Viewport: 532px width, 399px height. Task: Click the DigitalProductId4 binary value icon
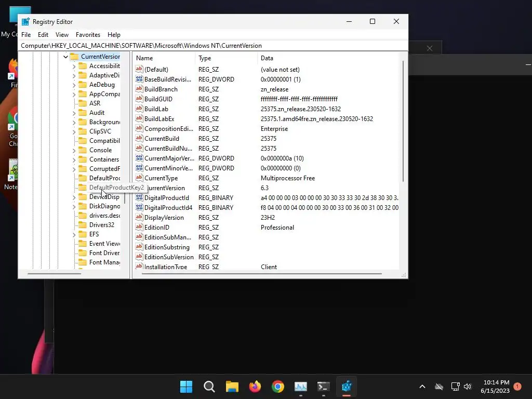(139, 207)
